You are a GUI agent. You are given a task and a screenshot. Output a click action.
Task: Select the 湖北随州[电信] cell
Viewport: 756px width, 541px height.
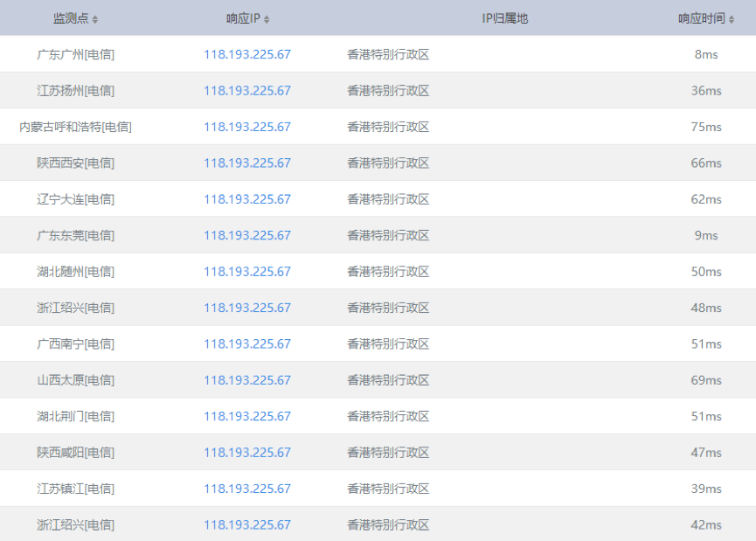[x=76, y=272]
